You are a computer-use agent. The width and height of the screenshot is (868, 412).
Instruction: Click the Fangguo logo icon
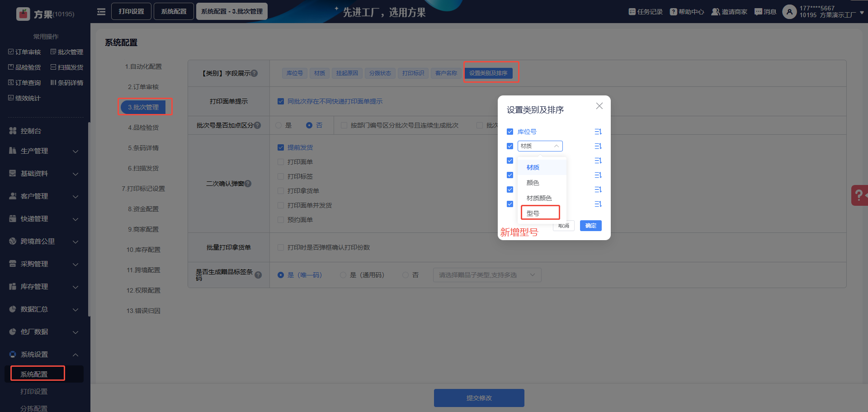(23, 14)
